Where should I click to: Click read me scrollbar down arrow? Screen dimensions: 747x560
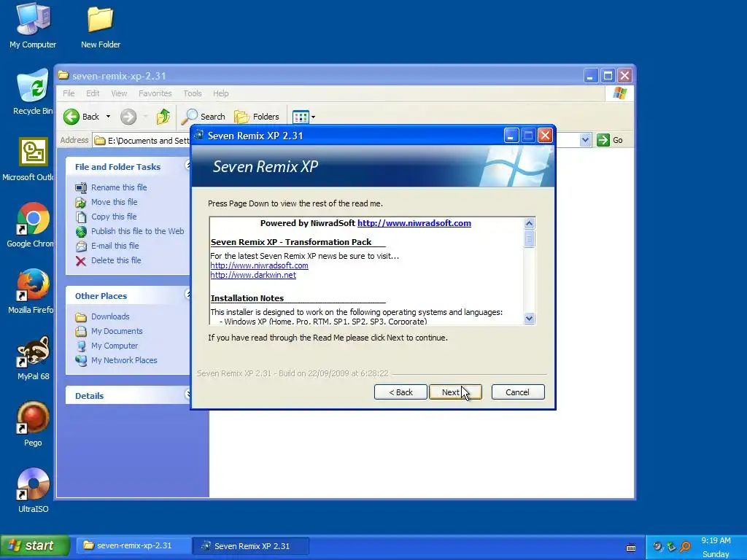point(530,318)
